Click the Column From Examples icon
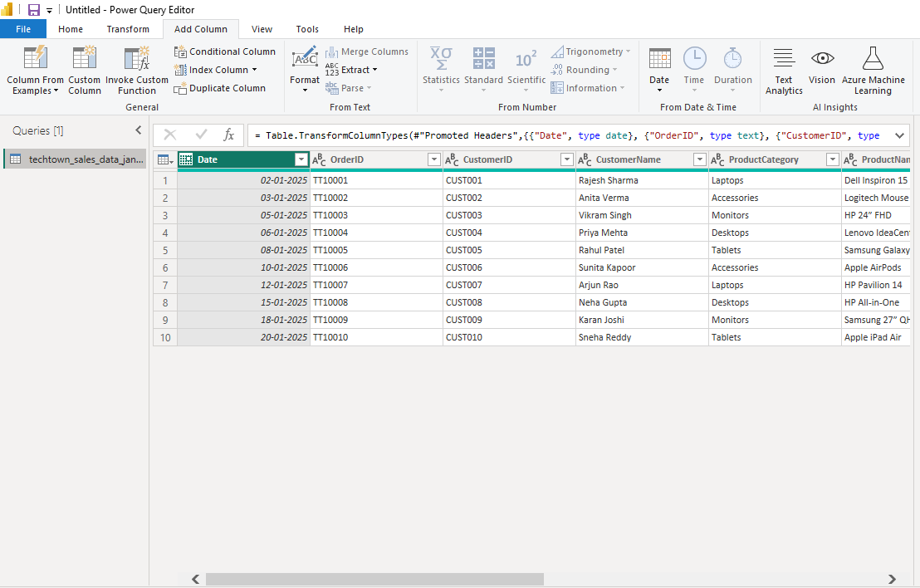920x588 pixels. [x=35, y=59]
